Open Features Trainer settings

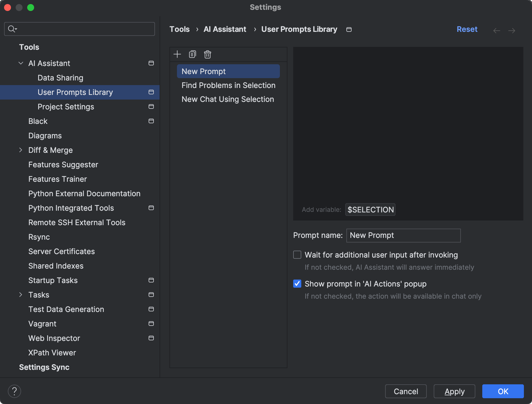click(x=58, y=179)
